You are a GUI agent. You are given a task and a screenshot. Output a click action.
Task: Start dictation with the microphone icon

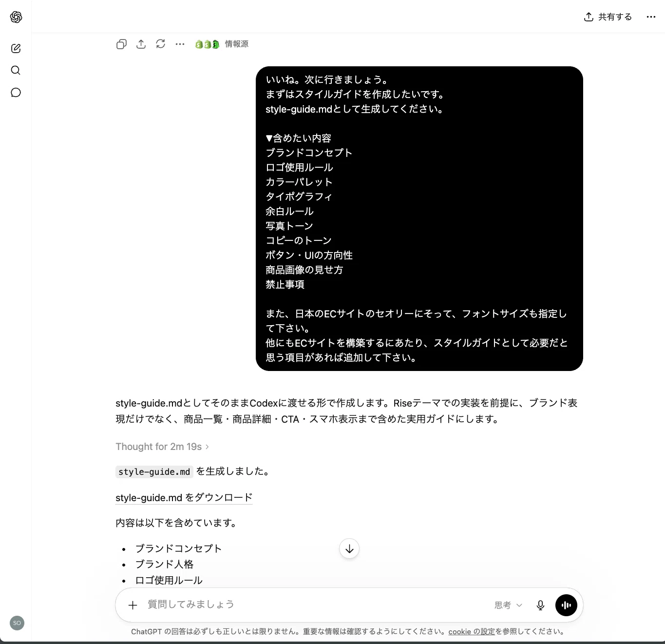[x=540, y=605]
